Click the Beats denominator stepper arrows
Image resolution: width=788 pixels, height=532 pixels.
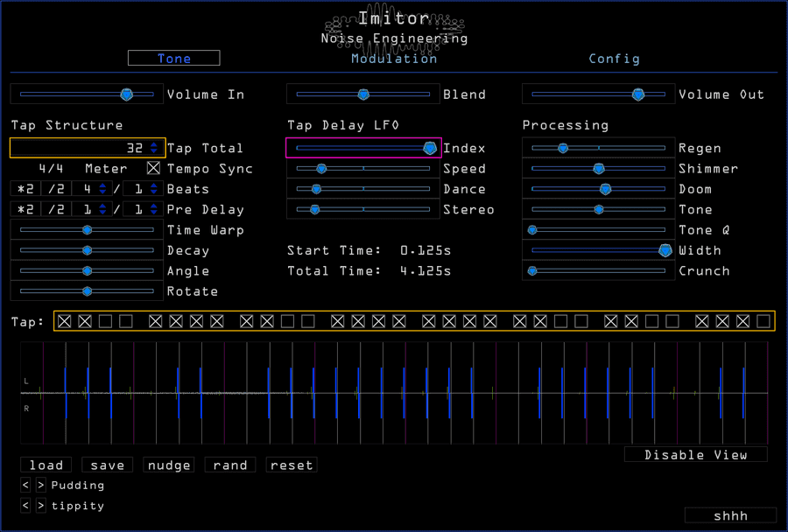click(x=154, y=189)
